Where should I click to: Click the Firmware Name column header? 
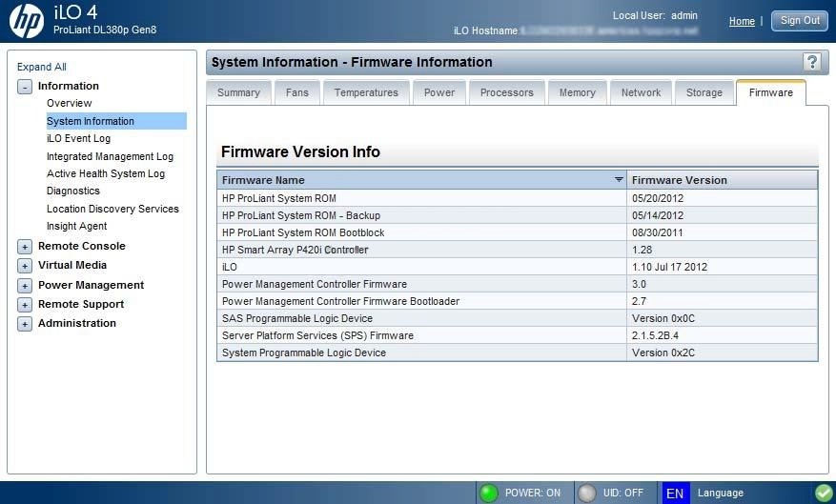pyautogui.click(x=421, y=180)
